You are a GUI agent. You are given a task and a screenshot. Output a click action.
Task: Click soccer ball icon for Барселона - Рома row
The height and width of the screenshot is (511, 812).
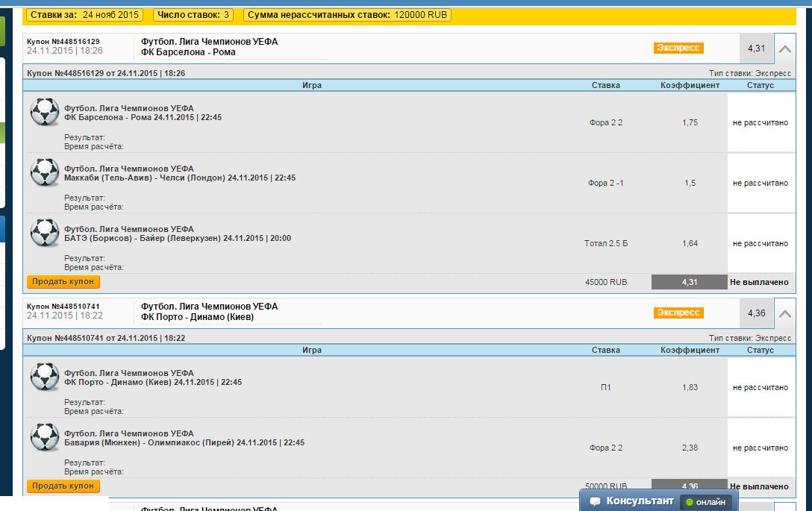pos(45,112)
